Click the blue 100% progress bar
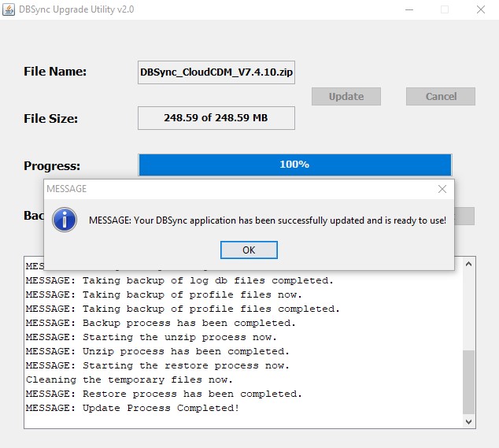Viewport: 499px width, 448px height. [x=294, y=165]
